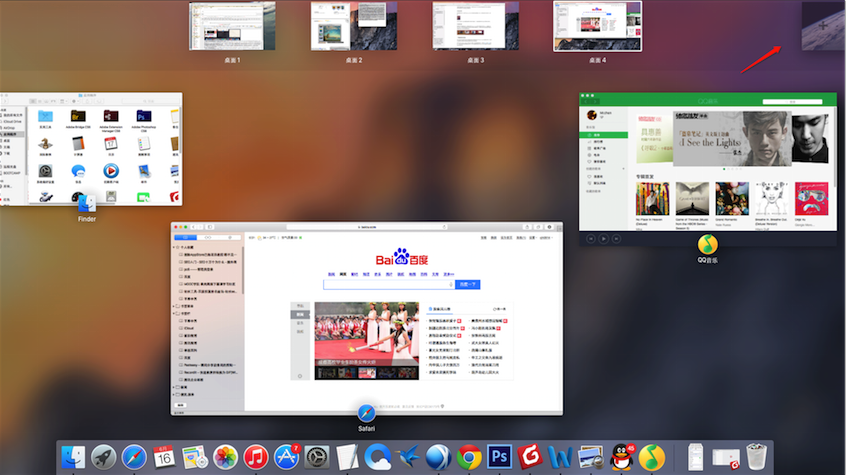Open Adobe Bridge CS6 folder in Finder window
Viewport: 846px width, 475px height.
click(x=78, y=119)
